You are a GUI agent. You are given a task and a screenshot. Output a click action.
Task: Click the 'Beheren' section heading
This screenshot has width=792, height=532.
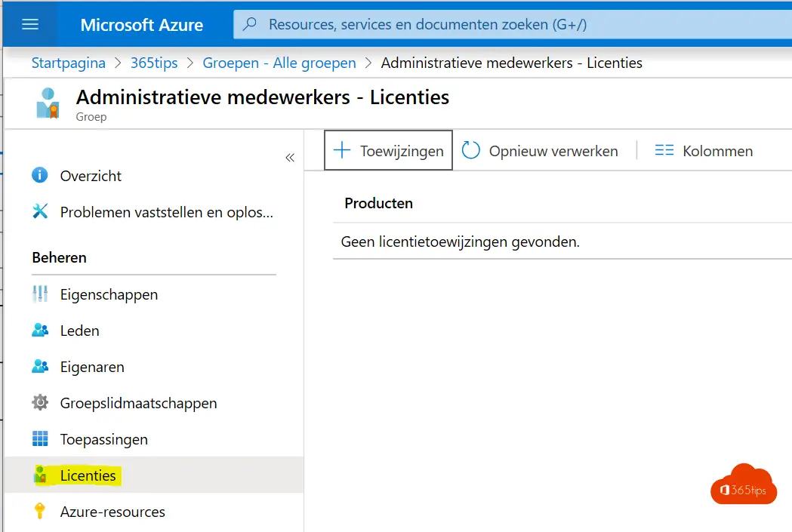pyautogui.click(x=59, y=257)
